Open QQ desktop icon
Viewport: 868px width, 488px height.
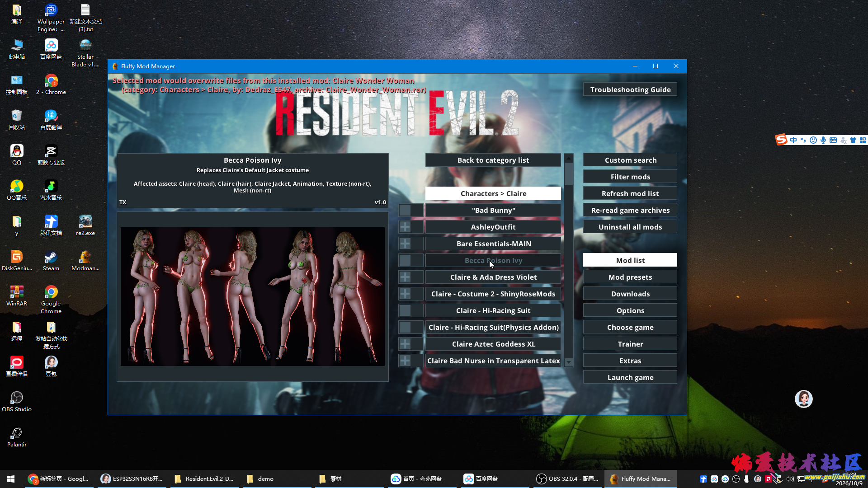coord(17,155)
